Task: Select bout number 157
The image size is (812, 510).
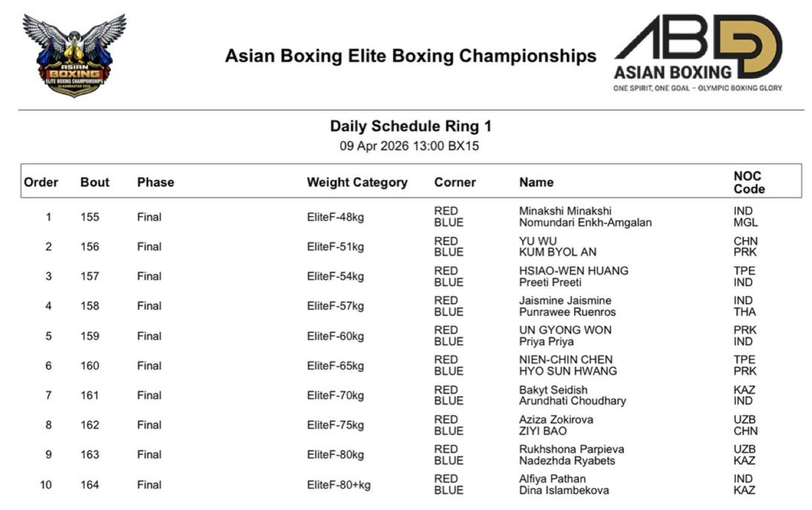Action: pyautogui.click(x=90, y=277)
